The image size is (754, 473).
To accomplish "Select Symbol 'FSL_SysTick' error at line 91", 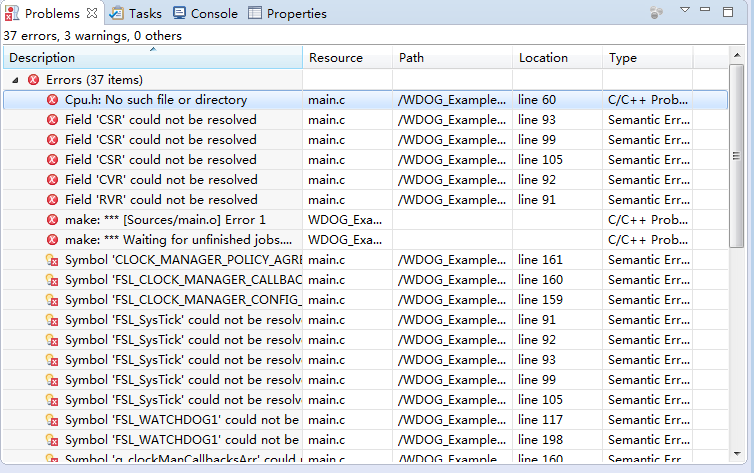I will click(365, 320).
